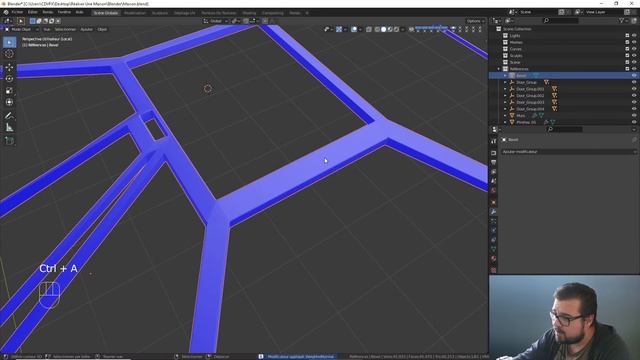Select the Add Cube tool
This screenshot has width=640, height=360.
click(x=9, y=141)
